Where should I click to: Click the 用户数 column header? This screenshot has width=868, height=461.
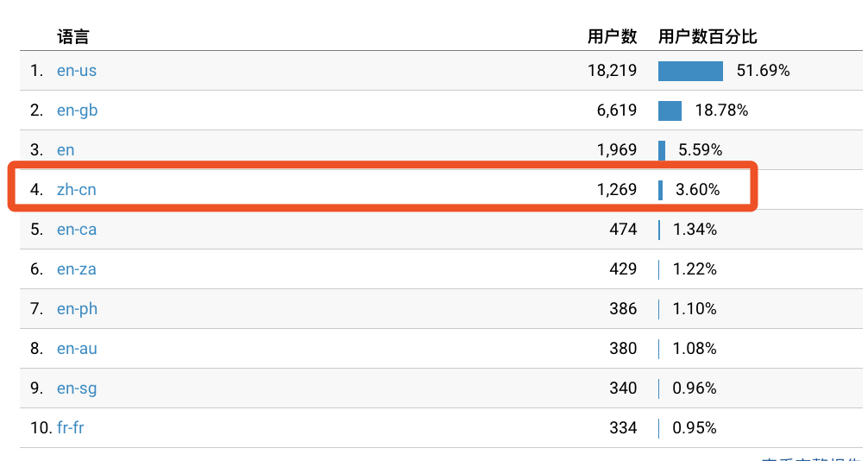coord(613,37)
